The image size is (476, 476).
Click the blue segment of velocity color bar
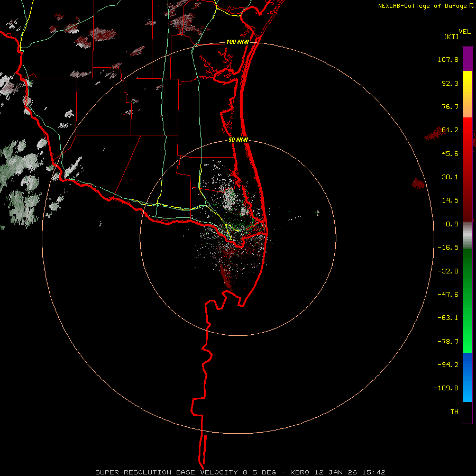click(467, 377)
